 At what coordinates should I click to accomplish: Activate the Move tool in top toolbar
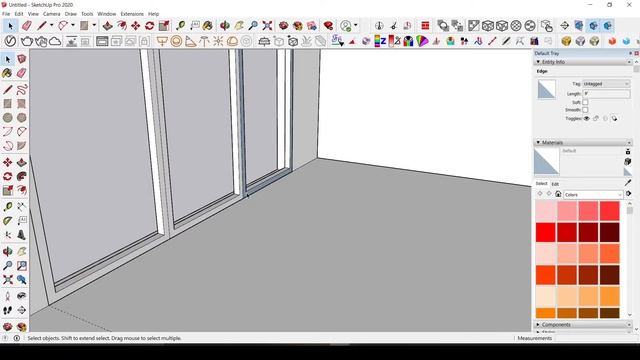(x=136, y=26)
